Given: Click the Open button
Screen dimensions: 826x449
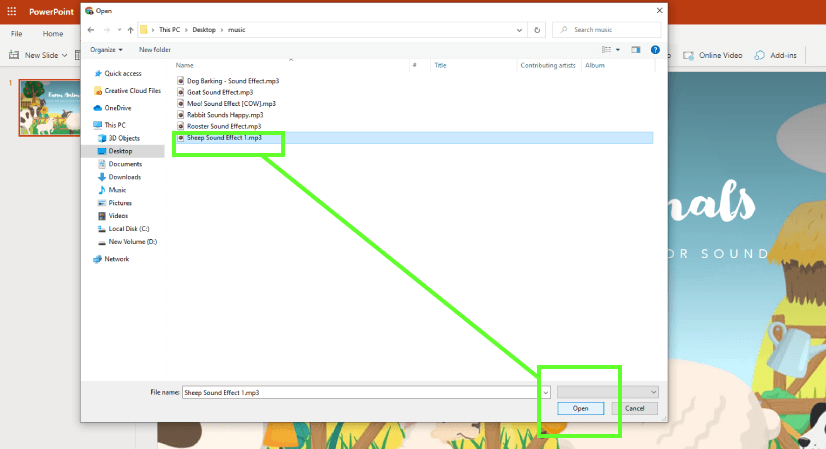Looking at the screenshot, I should click(x=581, y=408).
